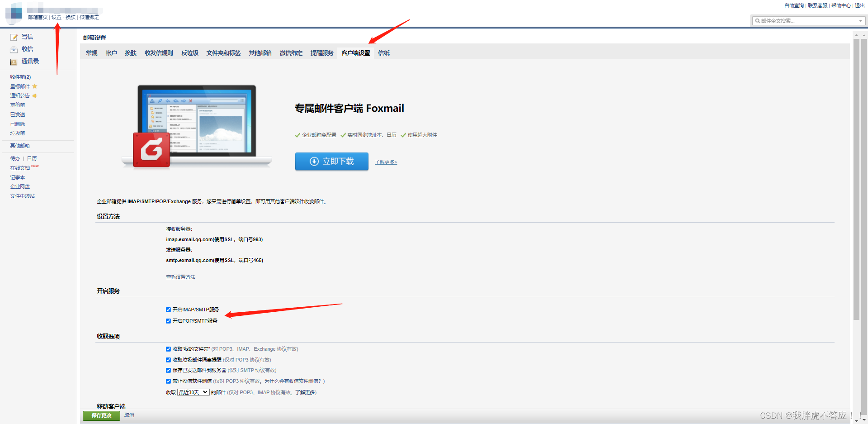Open the 已删除 folder
The image size is (868, 424).
point(18,124)
